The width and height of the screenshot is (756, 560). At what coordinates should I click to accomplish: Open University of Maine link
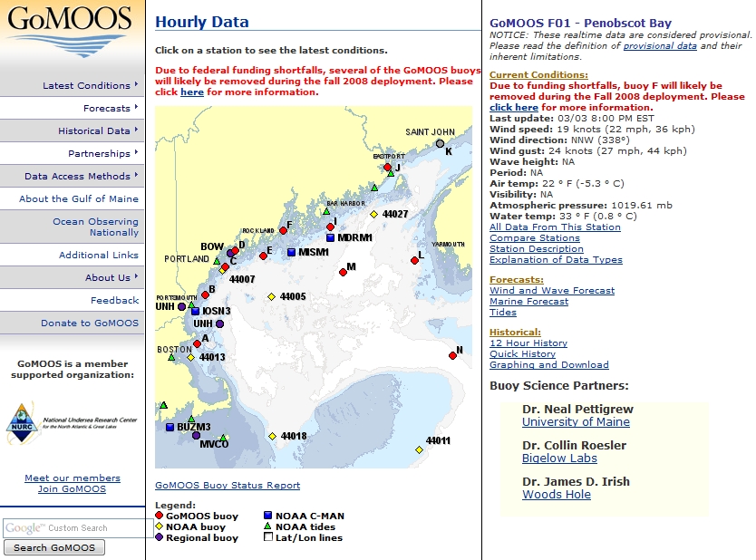click(x=576, y=421)
